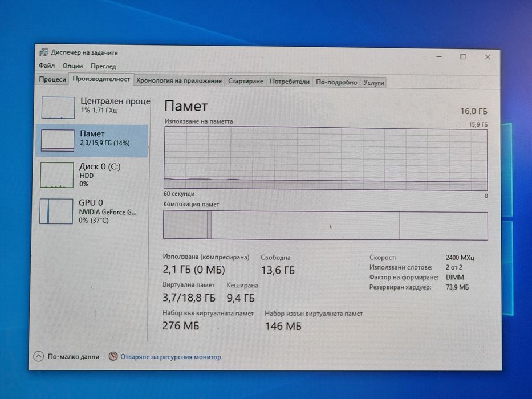Click the DIMM form factor value
532x399 pixels.
click(x=454, y=277)
